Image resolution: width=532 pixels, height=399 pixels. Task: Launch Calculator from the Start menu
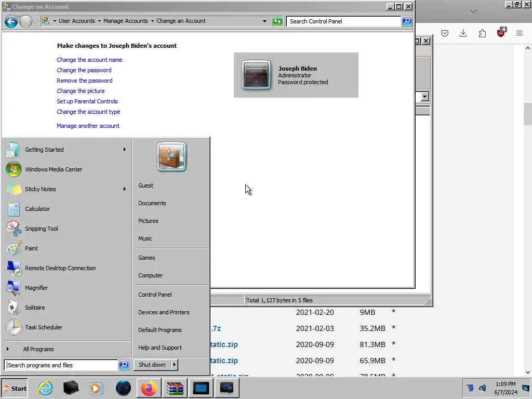[x=66, y=209]
